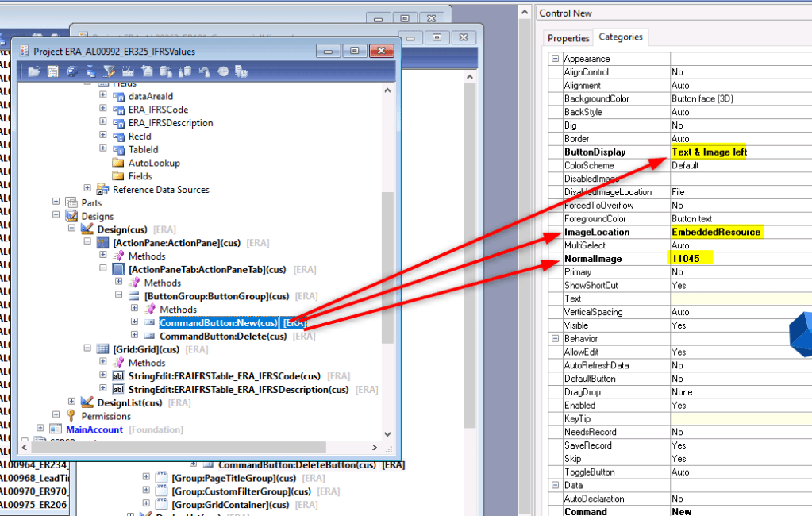Click the NormalImage value 11045
Screen dimensions: 812x516
point(687,259)
